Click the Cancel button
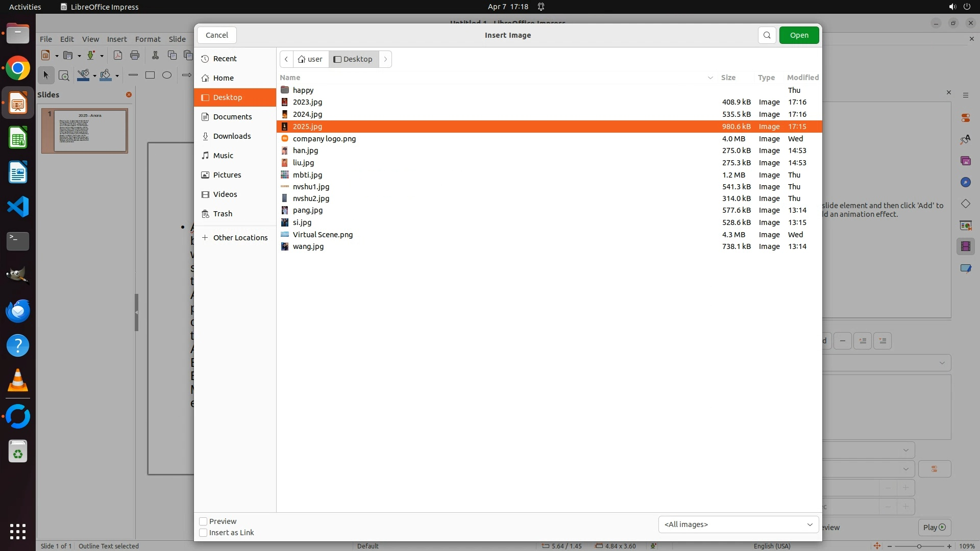Image resolution: width=980 pixels, height=551 pixels. (217, 35)
